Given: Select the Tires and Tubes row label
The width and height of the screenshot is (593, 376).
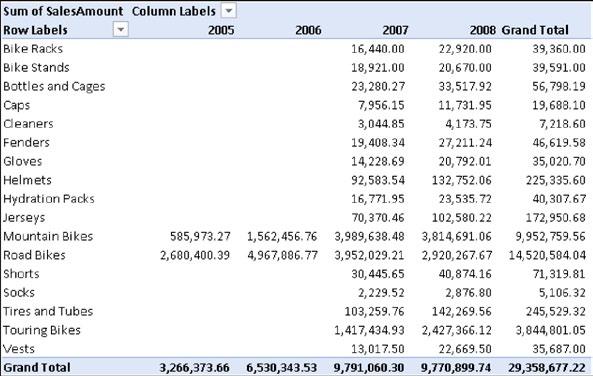Looking at the screenshot, I should 48,311.
